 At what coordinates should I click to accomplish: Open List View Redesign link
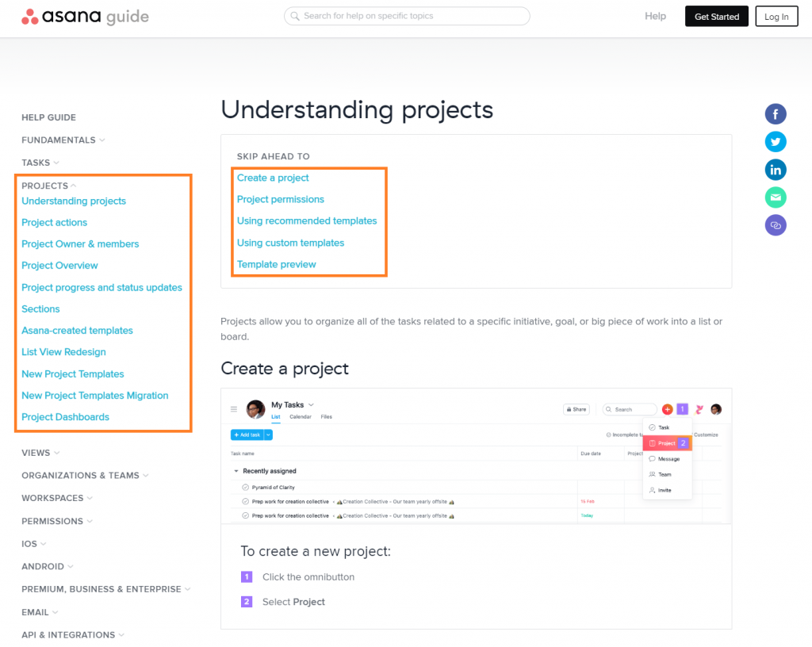(x=63, y=352)
